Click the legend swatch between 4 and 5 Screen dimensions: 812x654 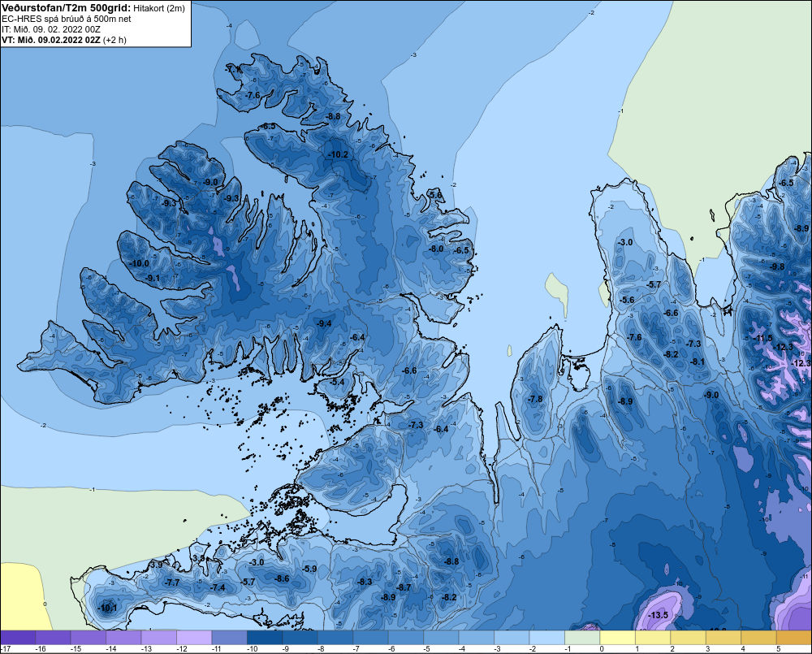758,638
